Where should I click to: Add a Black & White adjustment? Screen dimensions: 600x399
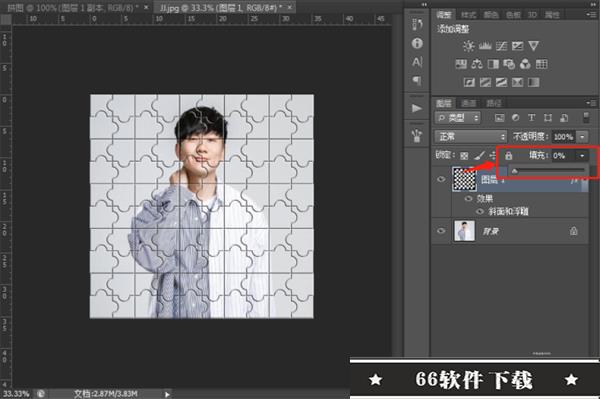(x=493, y=64)
